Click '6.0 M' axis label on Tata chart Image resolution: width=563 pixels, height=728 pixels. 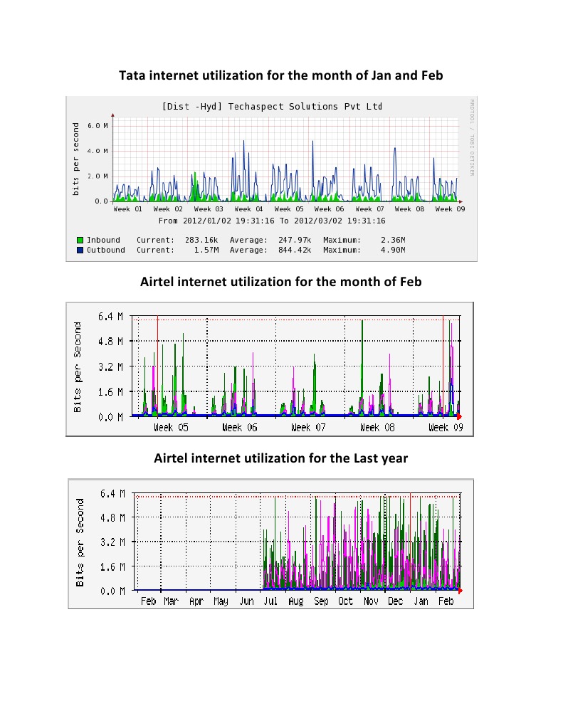tap(98, 126)
